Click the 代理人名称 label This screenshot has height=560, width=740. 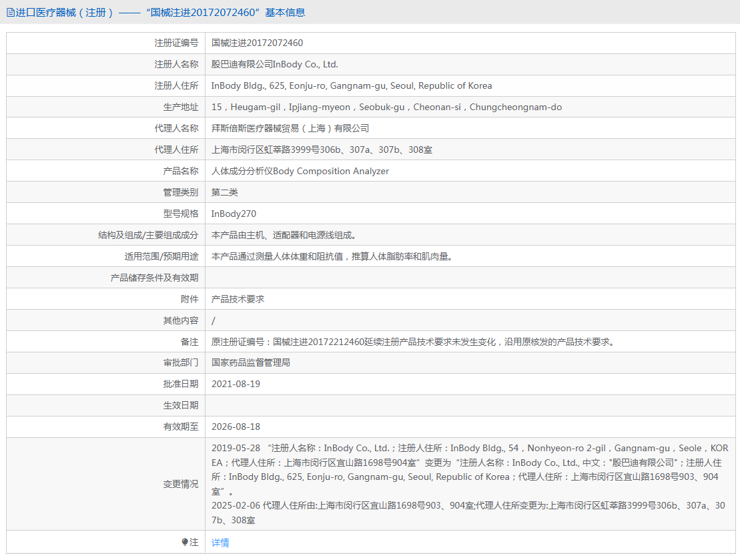click(x=177, y=128)
